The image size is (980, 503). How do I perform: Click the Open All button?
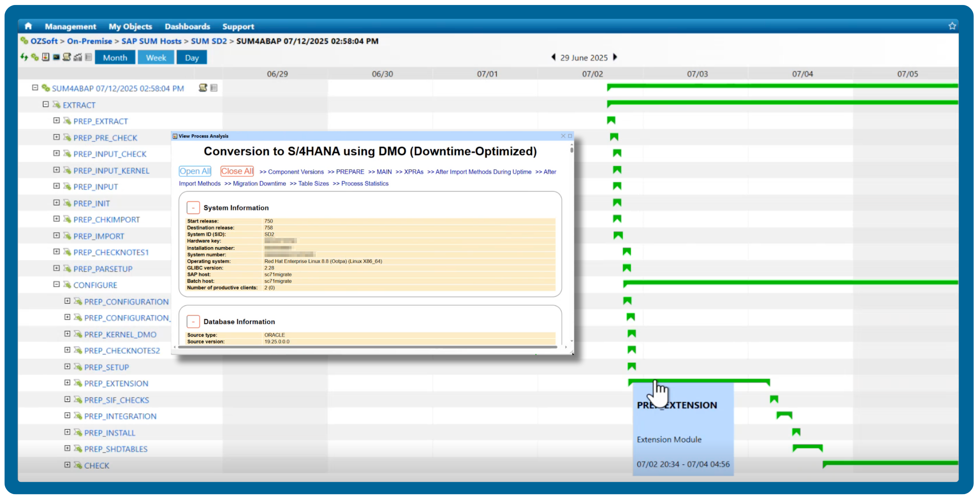[x=195, y=172]
